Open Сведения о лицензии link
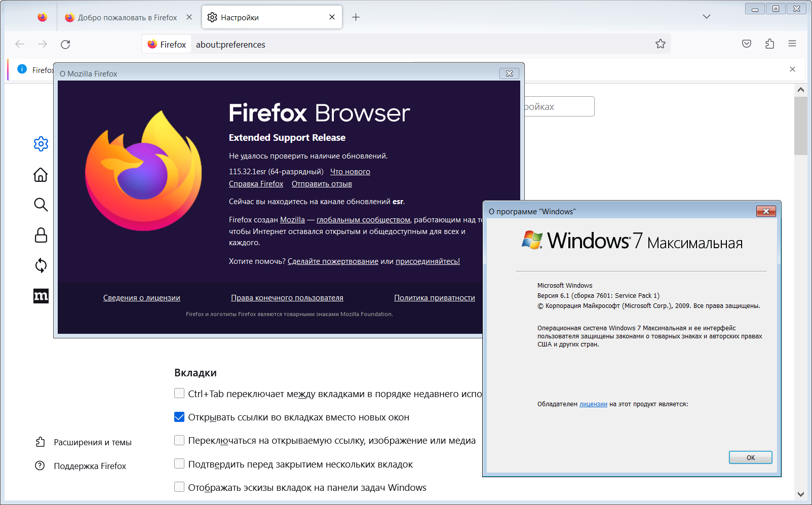The width and height of the screenshot is (812, 505). click(142, 298)
